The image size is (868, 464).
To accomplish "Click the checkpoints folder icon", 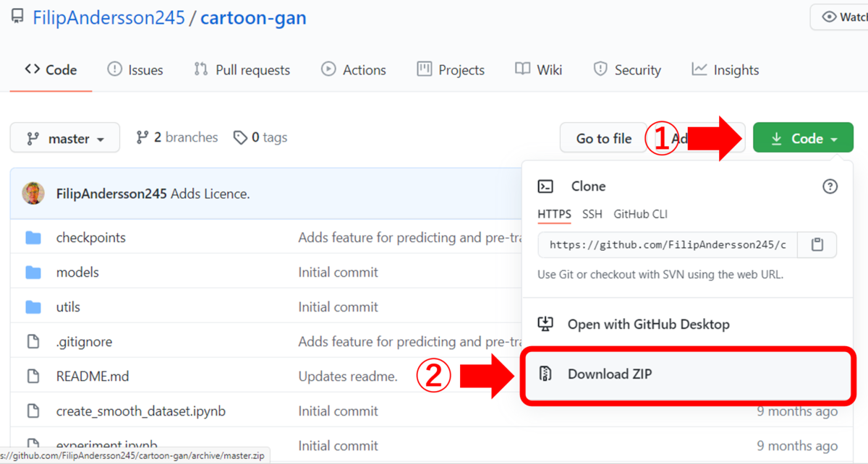I will [33, 238].
